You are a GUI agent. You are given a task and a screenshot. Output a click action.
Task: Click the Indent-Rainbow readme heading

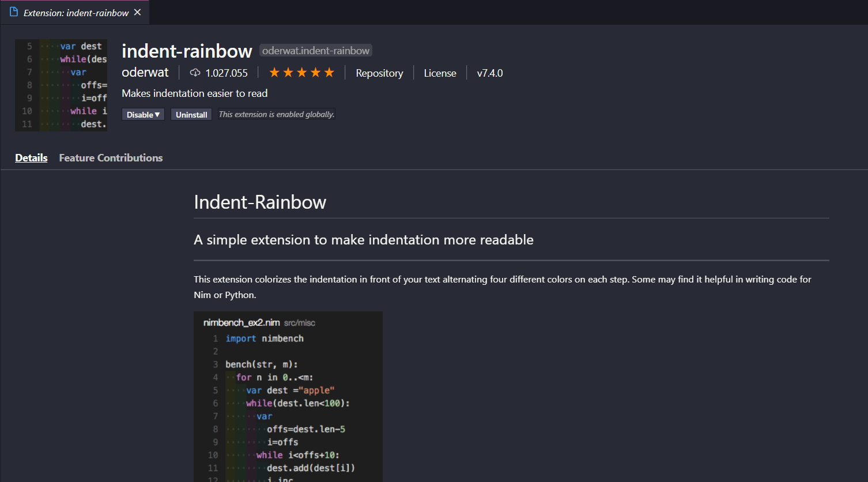tap(260, 202)
